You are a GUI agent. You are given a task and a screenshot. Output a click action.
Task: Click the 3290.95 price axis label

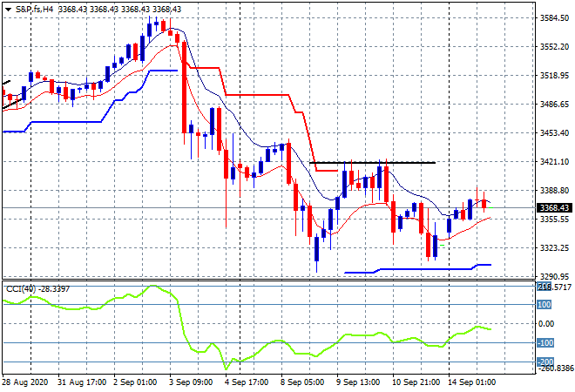click(554, 276)
